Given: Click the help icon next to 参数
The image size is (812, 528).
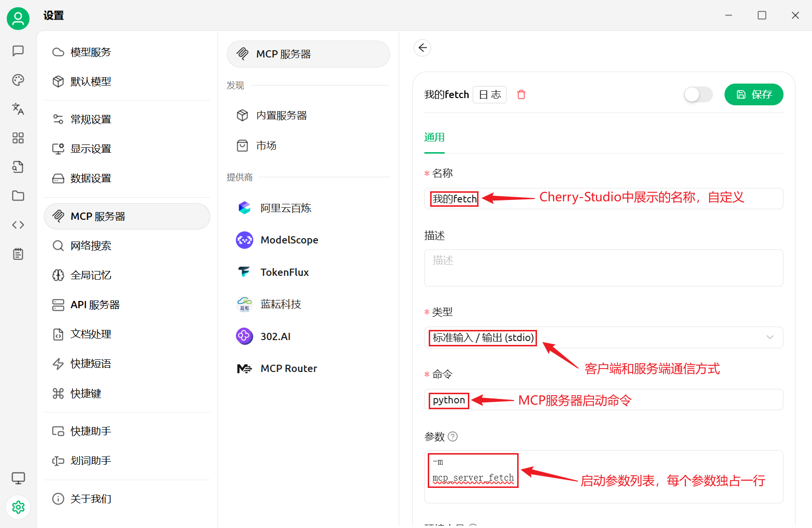Looking at the screenshot, I should point(452,437).
